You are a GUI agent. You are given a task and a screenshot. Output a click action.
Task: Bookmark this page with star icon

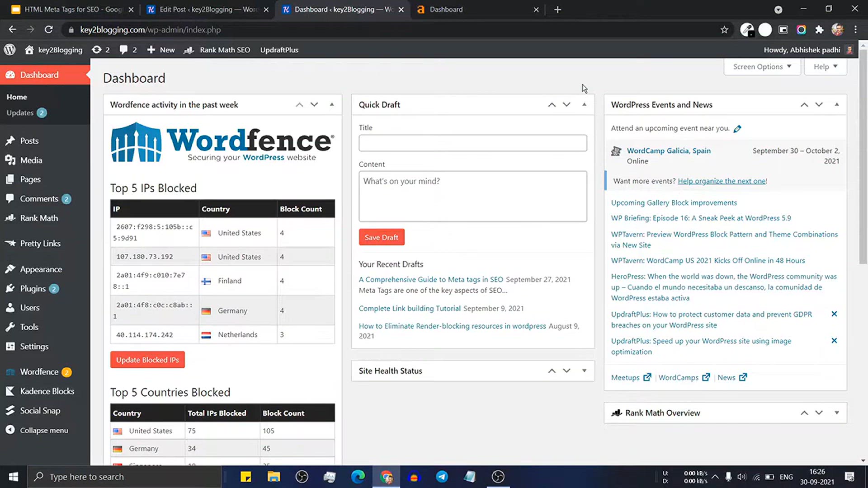click(724, 30)
